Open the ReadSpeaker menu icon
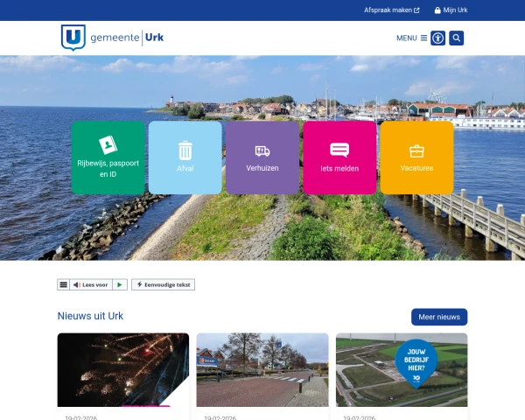525x420 pixels. 63,284
